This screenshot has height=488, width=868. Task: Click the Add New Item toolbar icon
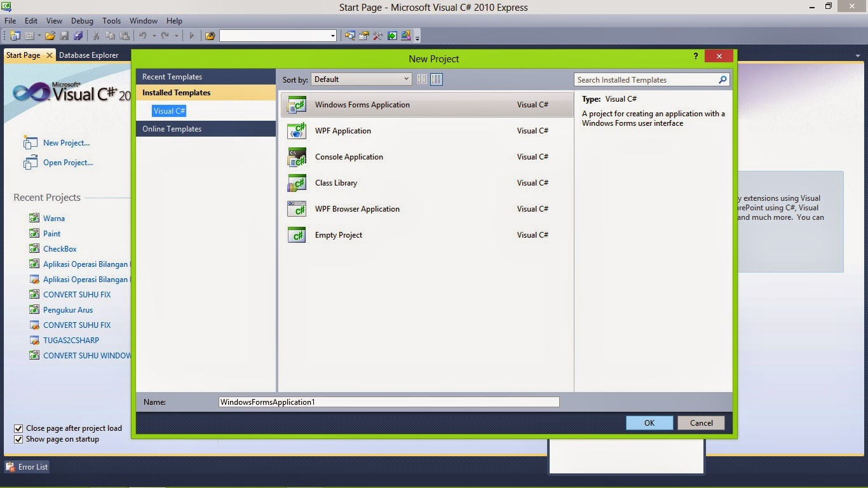29,36
